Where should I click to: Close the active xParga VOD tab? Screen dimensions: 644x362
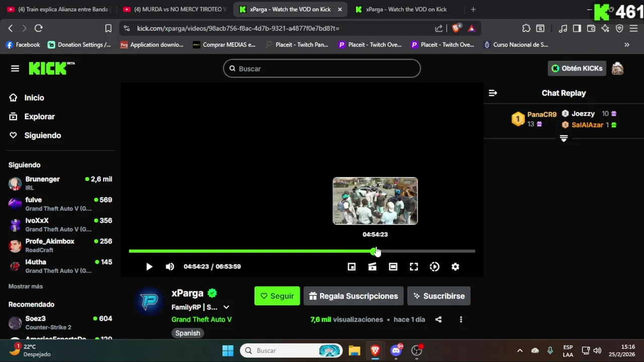pyautogui.click(x=340, y=9)
